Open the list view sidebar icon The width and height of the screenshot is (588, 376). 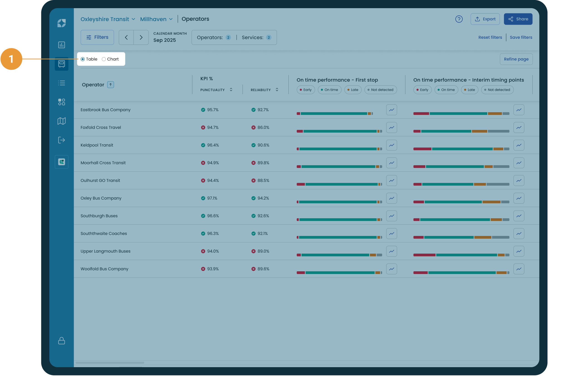click(x=61, y=83)
